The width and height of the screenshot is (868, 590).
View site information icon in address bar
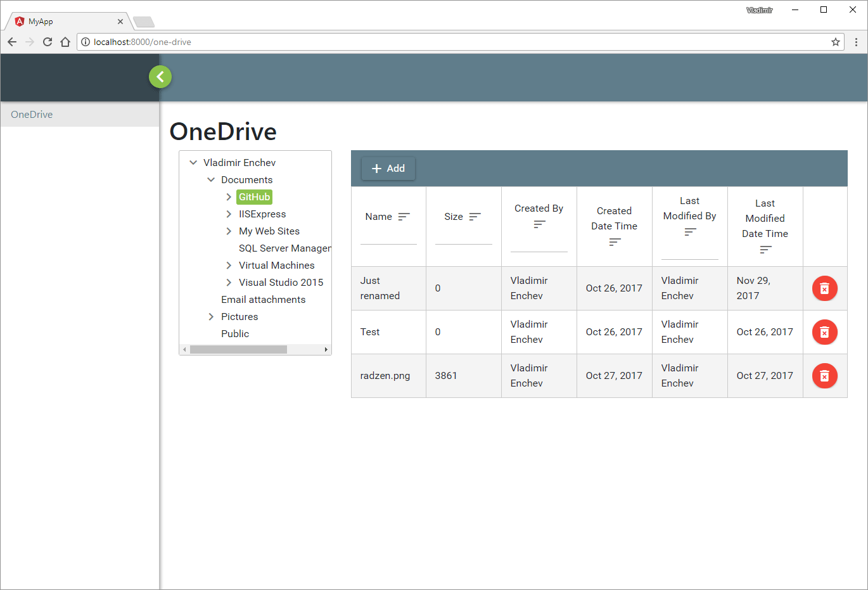tap(86, 42)
